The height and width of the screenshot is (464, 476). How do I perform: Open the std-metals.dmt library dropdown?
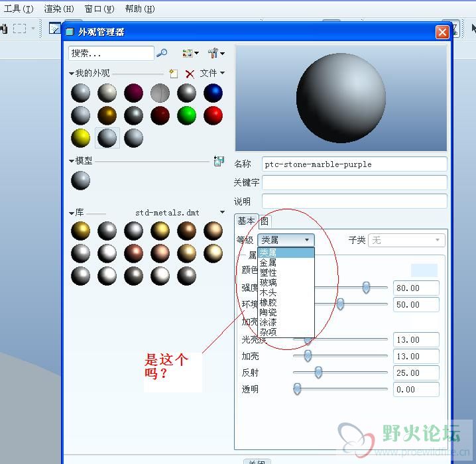tap(223, 212)
